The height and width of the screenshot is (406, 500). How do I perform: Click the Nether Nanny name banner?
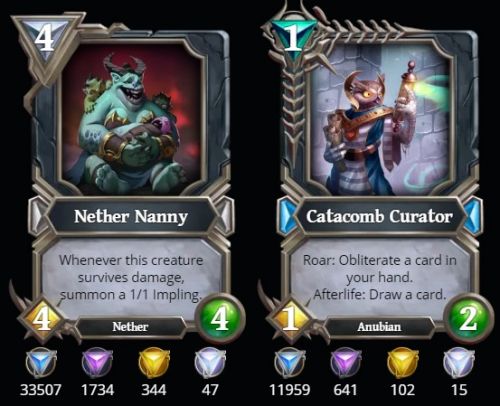[131, 217]
